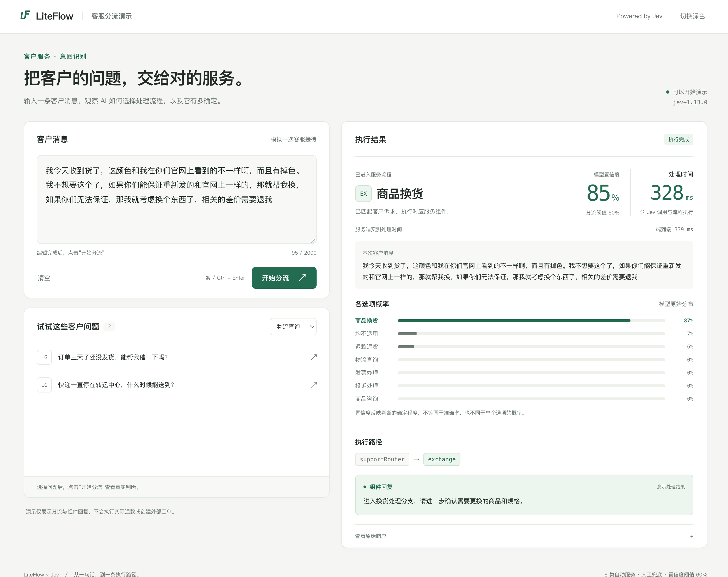Screen dimensions: 728x577
Task: Click the LG badge beside 订单三天了还没发货
Action: pos(44,357)
